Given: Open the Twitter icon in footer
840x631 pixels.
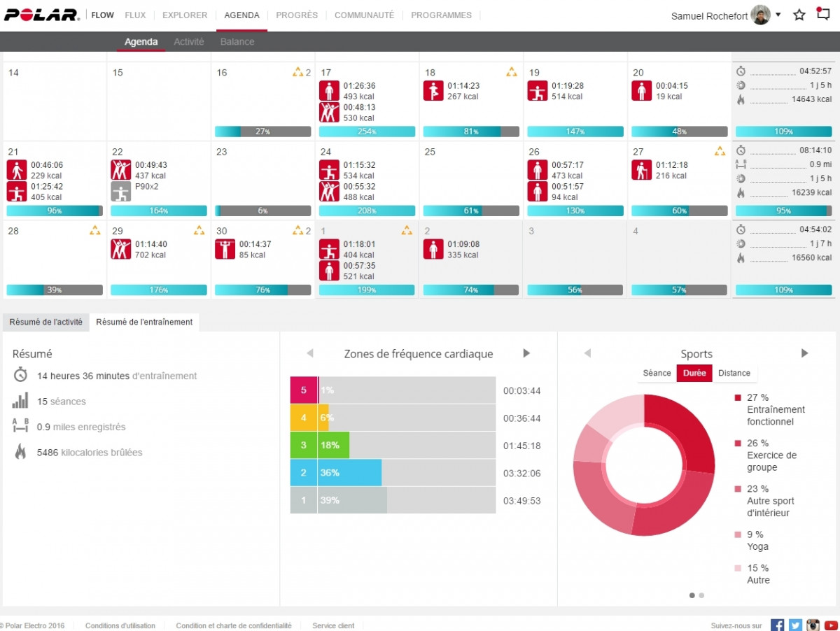Looking at the screenshot, I should 795,625.
